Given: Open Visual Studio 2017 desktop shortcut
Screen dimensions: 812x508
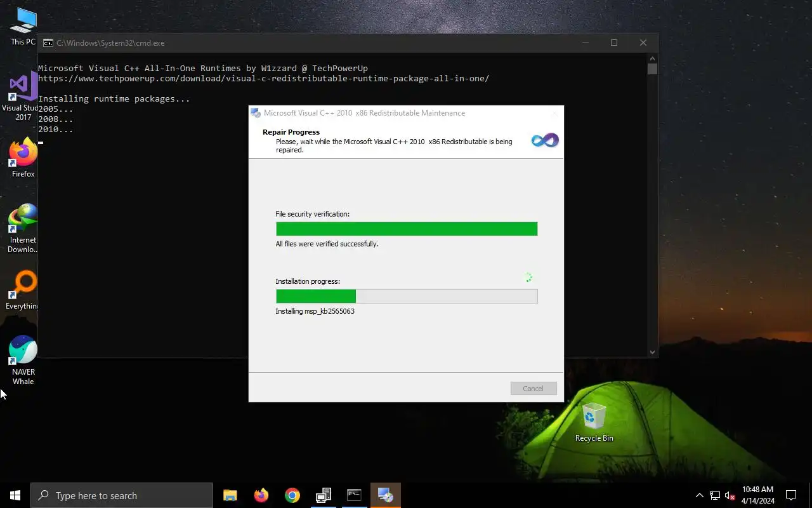Looking at the screenshot, I should coord(23,97).
